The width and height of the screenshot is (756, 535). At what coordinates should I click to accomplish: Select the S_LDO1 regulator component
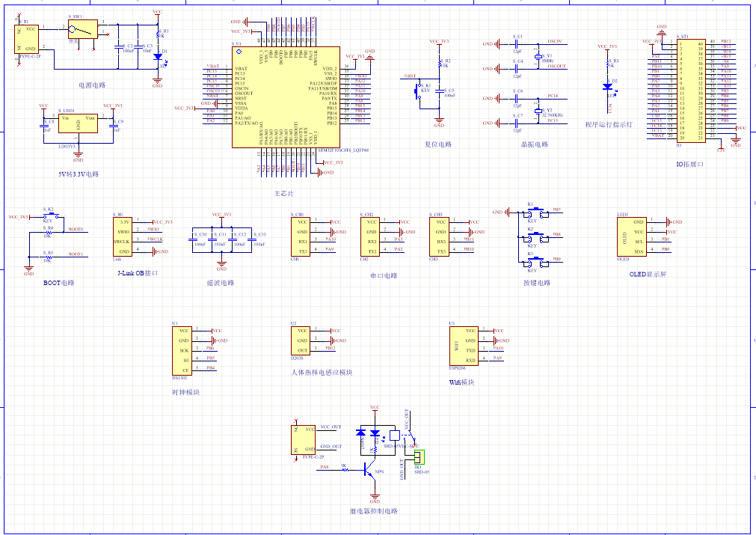coord(78,123)
